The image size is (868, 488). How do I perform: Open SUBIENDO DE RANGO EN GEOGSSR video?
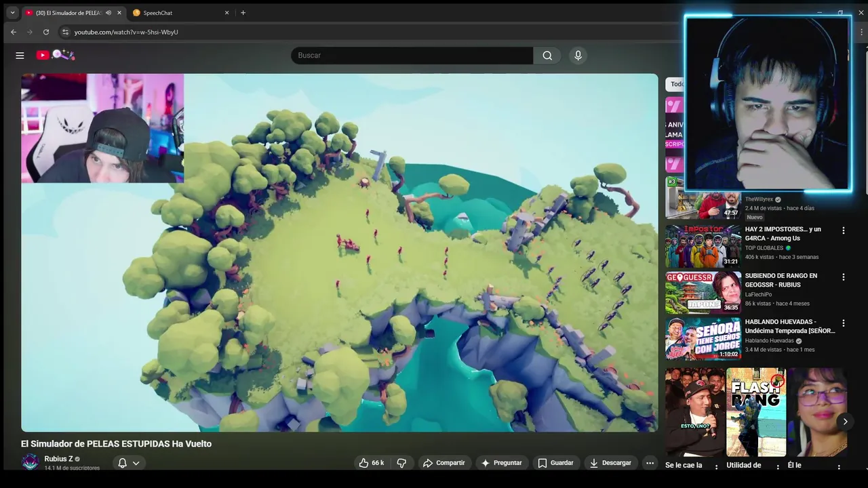click(x=781, y=280)
